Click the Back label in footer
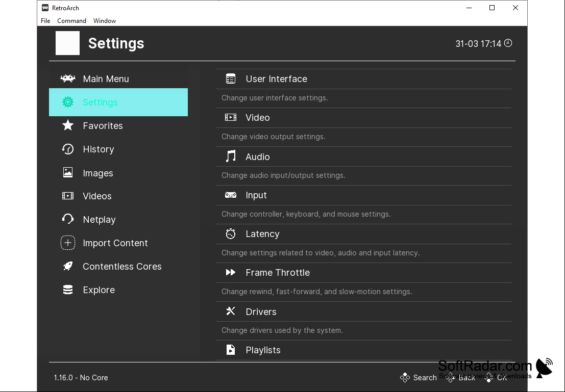Viewport: 565px width, 392px height. [x=467, y=377]
